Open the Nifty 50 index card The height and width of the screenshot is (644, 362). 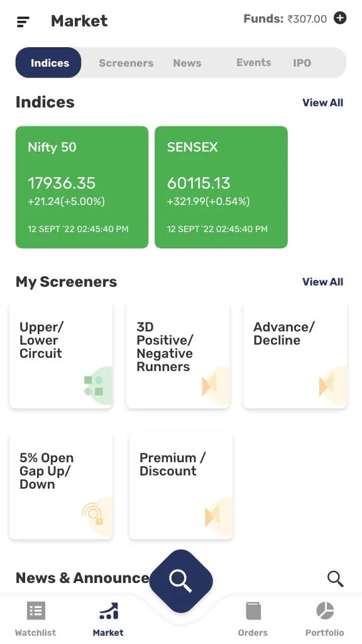[82, 187]
